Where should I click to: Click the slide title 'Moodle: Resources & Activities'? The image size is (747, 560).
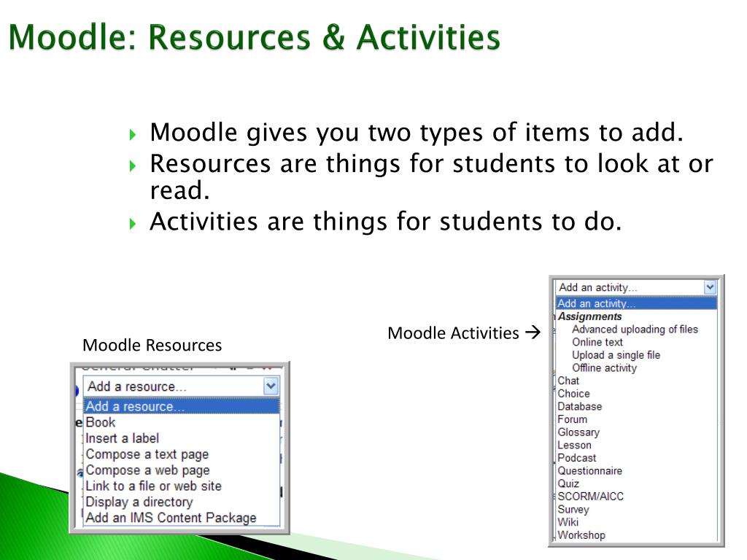[x=255, y=37]
